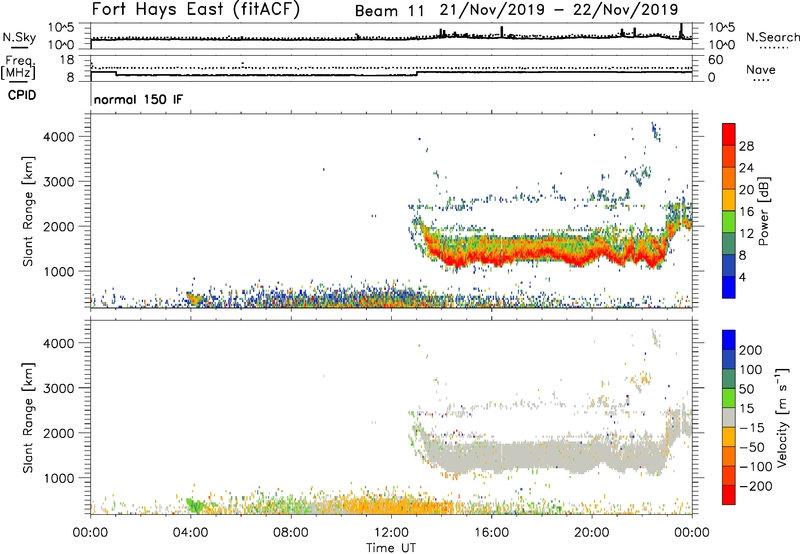Click the solid line sample under N.Sky
This screenshot has width=800, height=554.
pos(19,47)
